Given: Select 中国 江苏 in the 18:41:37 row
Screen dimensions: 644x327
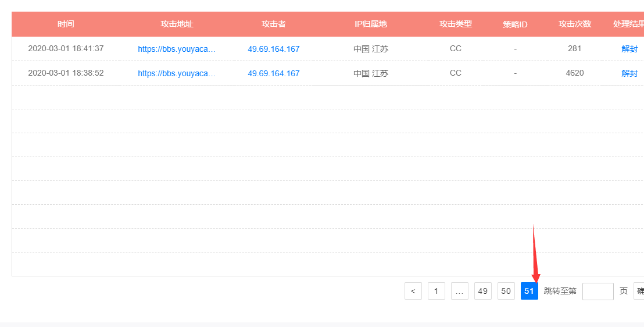Looking at the screenshot, I should point(371,49).
